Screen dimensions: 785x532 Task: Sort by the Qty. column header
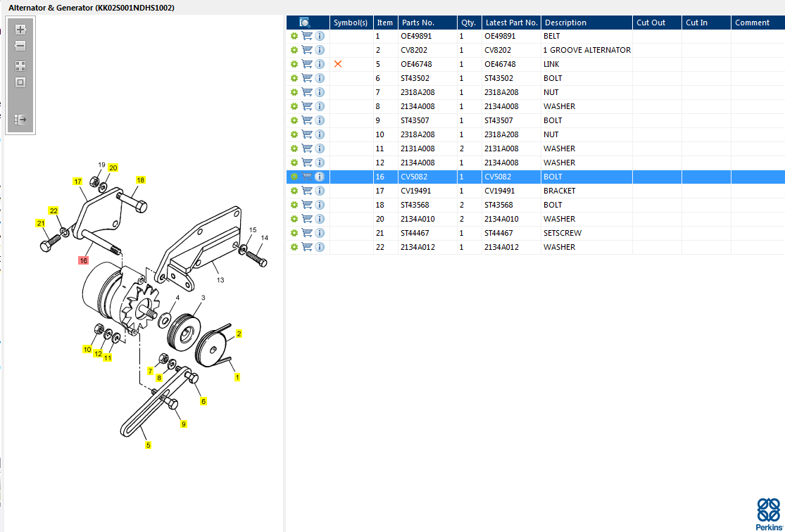[469, 23]
